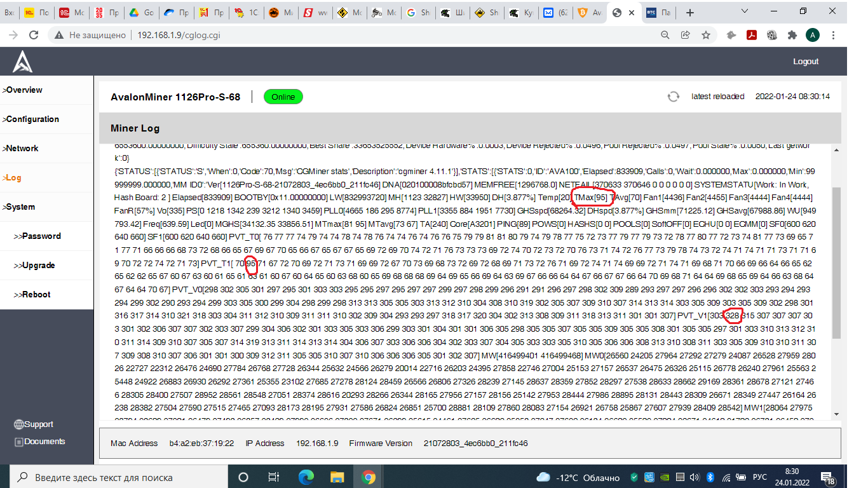
Task: Click the Documents icon in the sidebar
Action: click(x=19, y=442)
